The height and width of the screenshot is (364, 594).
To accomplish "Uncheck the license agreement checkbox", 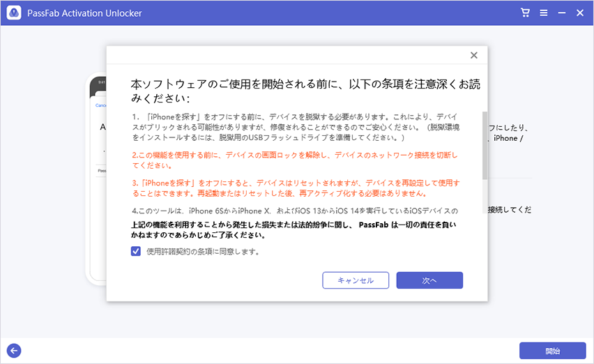I will [136, 251].
